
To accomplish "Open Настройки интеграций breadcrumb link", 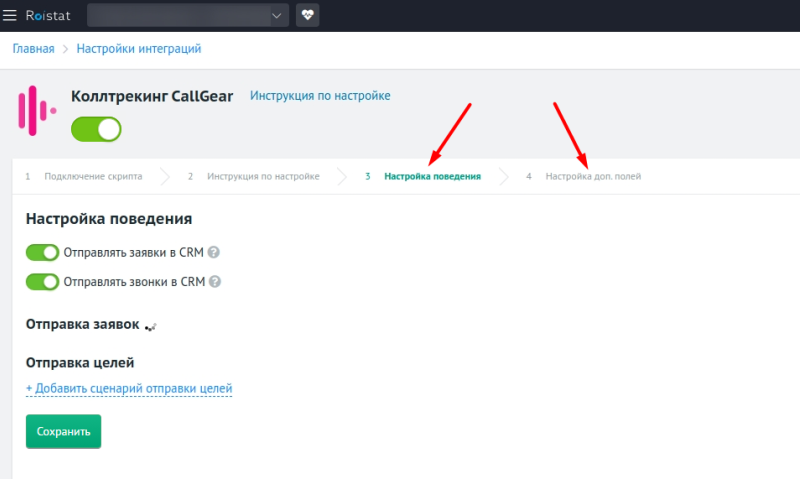I will pos(139,48).
